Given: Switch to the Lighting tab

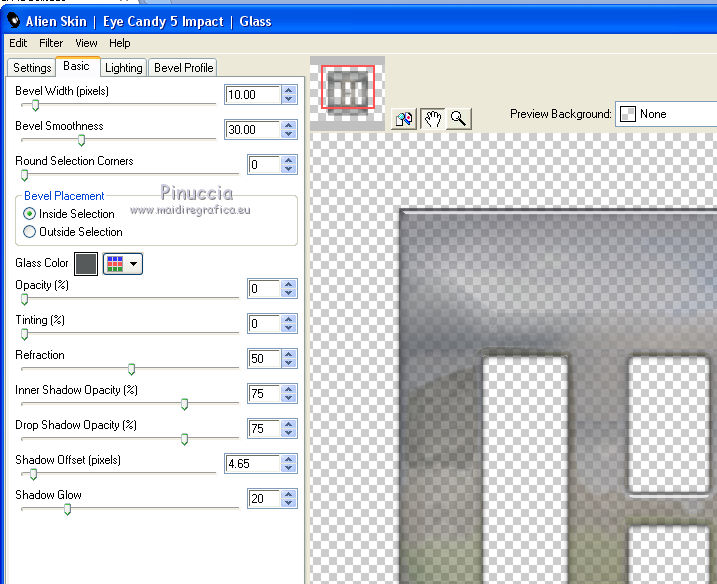Looking at the screenshot, I should (123, 68).
